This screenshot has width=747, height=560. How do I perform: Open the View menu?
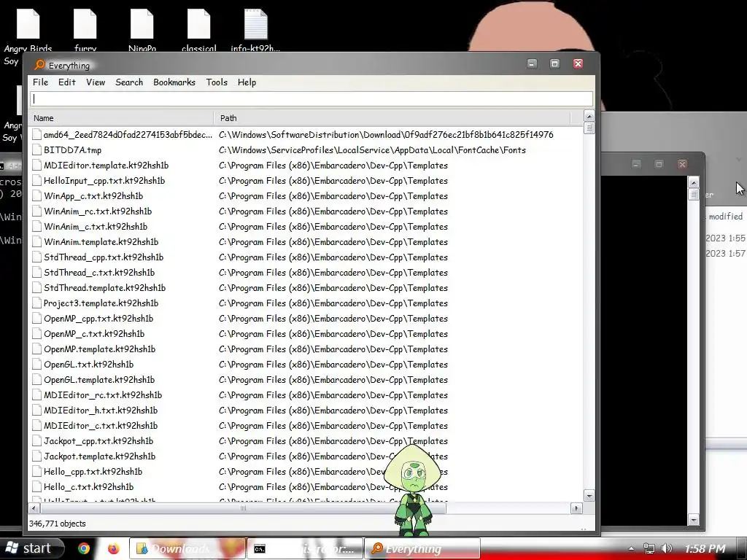click(96, 82)
